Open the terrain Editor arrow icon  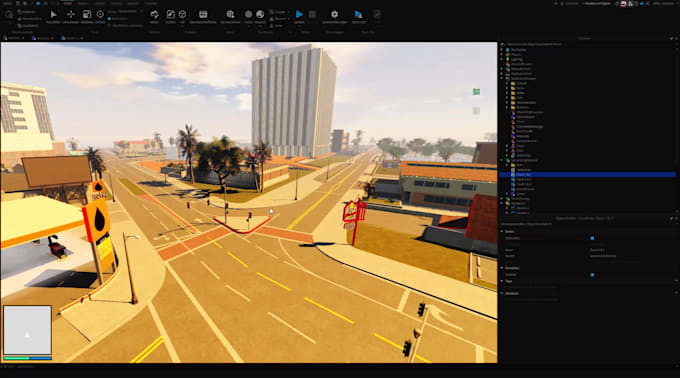[x=154, y=14]
